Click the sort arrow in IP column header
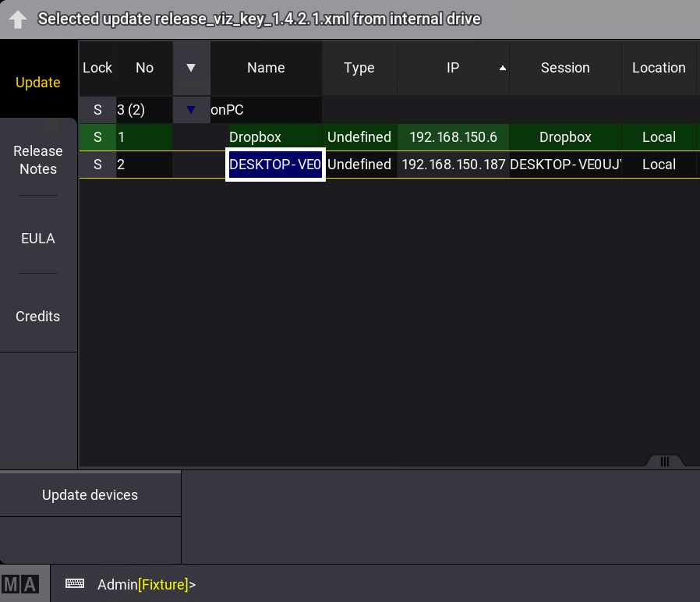The width and height of the screenshot is (700, 602). coord(503,69)
